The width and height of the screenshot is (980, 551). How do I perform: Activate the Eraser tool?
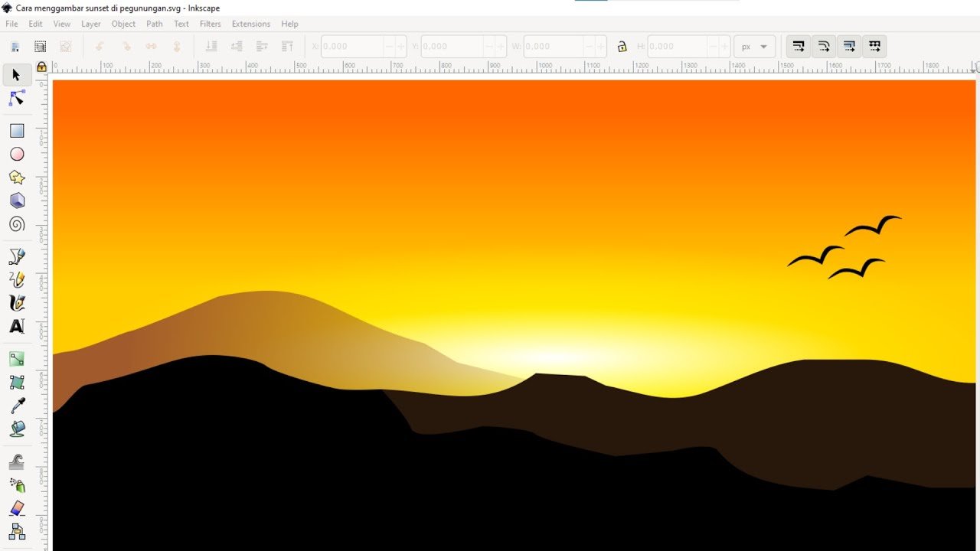17,508
